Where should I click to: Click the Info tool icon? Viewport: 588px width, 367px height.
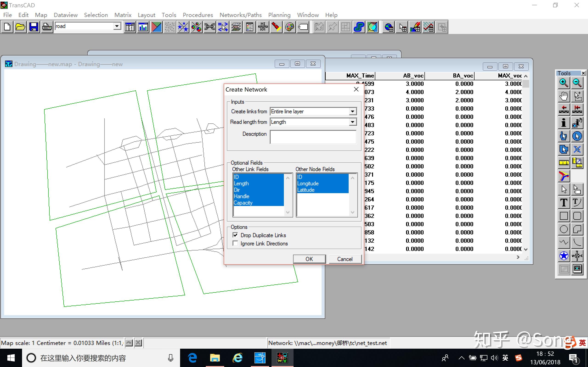click(x=563, y=123)
